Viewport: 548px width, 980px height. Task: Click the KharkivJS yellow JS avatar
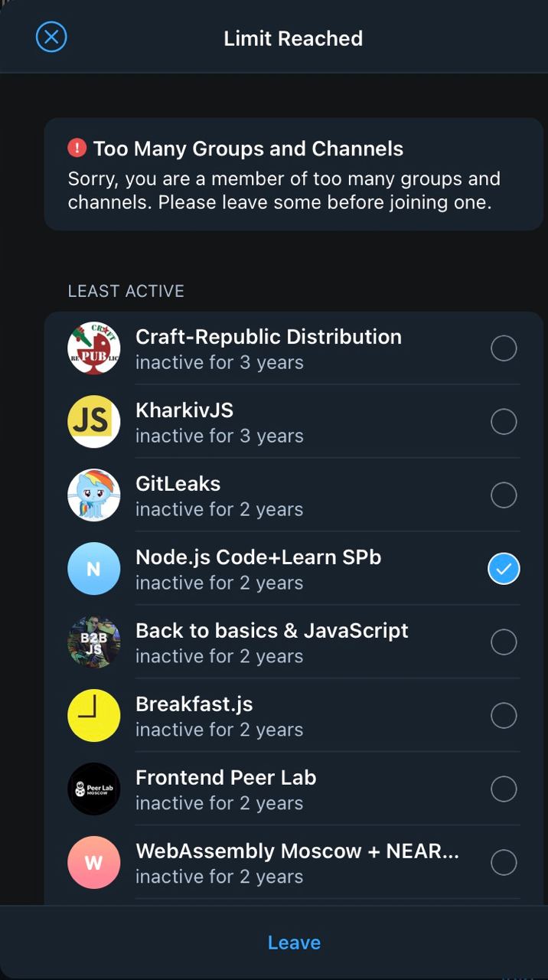[94, 422]
